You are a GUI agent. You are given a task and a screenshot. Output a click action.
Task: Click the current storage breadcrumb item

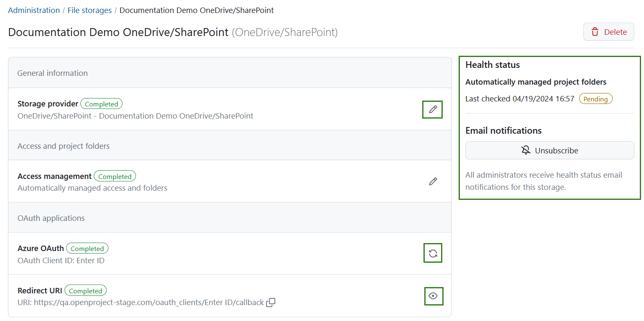pyautogui.click(x=197, y=10)
